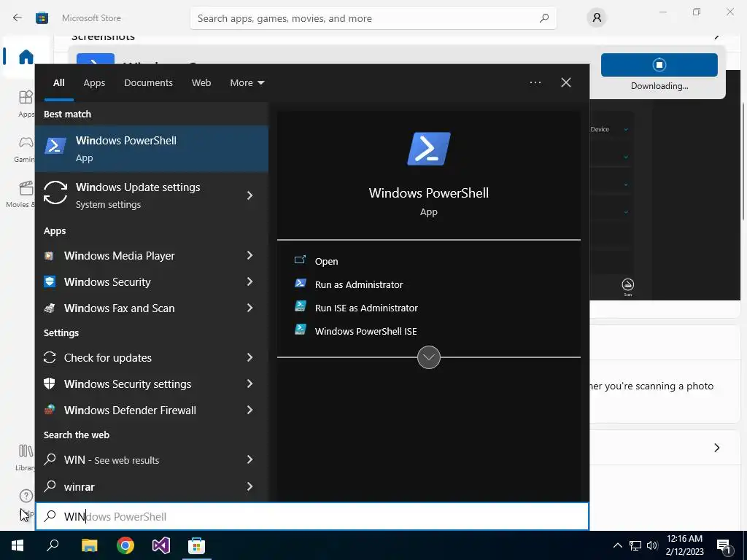The width and height of the screenshot is (747, 560).
Task: Select winrar web suggestion
Action: pyautogui.click(x=152, y=486)
